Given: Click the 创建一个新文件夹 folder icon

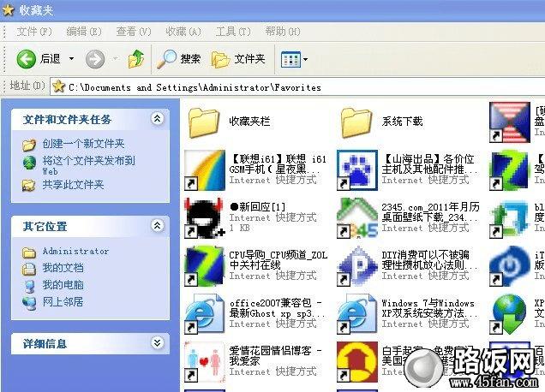Looking at the screenshot, I should pos(29,145).
